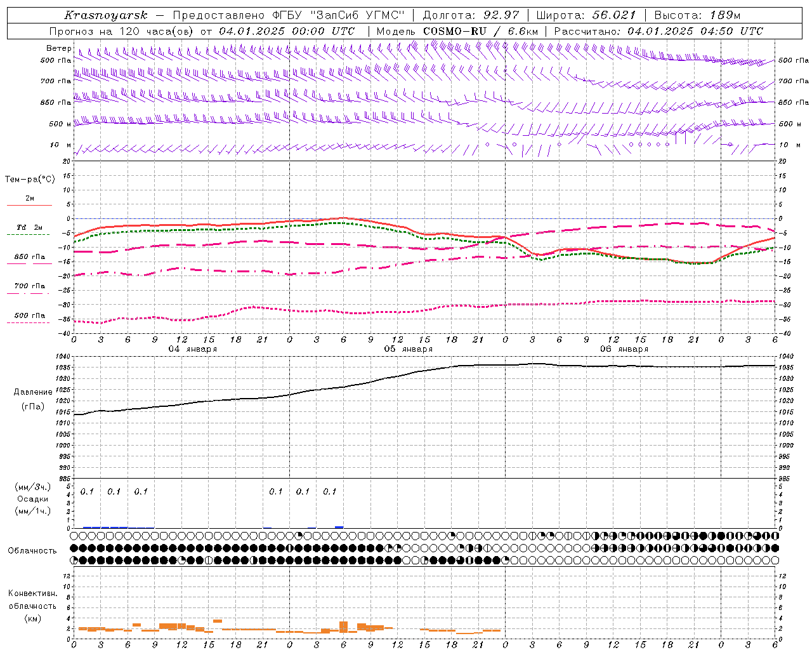Click the 04 января date label

click(x=193, y=348)
